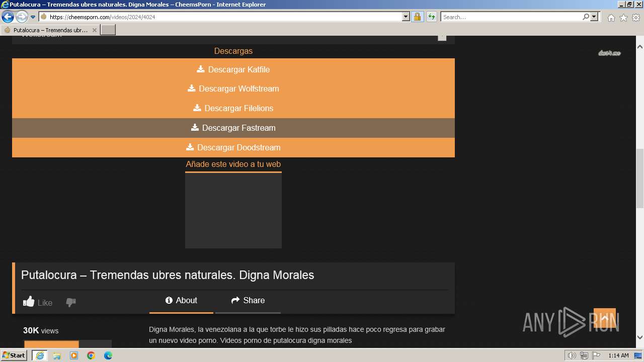Launch Windows Media Player from taskbar
The image size is (644, 362).
coord(74,355)
